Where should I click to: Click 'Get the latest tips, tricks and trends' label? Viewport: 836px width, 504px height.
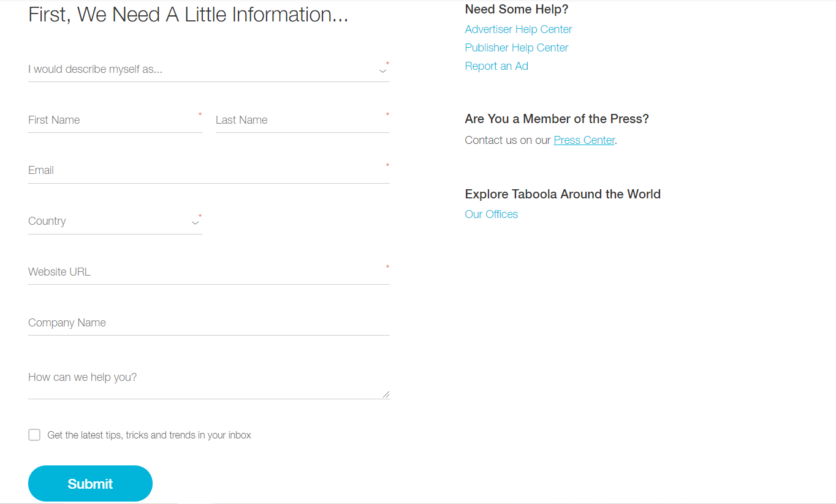click(149, 435)
